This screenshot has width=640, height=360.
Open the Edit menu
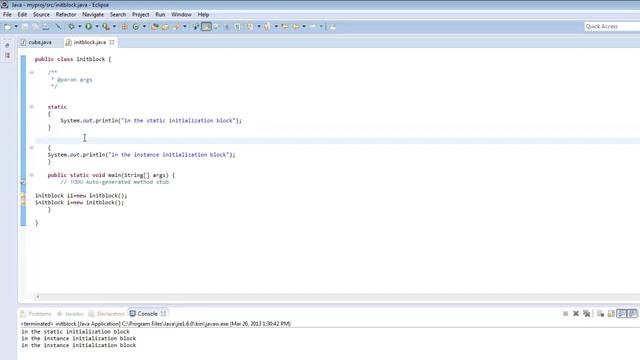point(22,14)
